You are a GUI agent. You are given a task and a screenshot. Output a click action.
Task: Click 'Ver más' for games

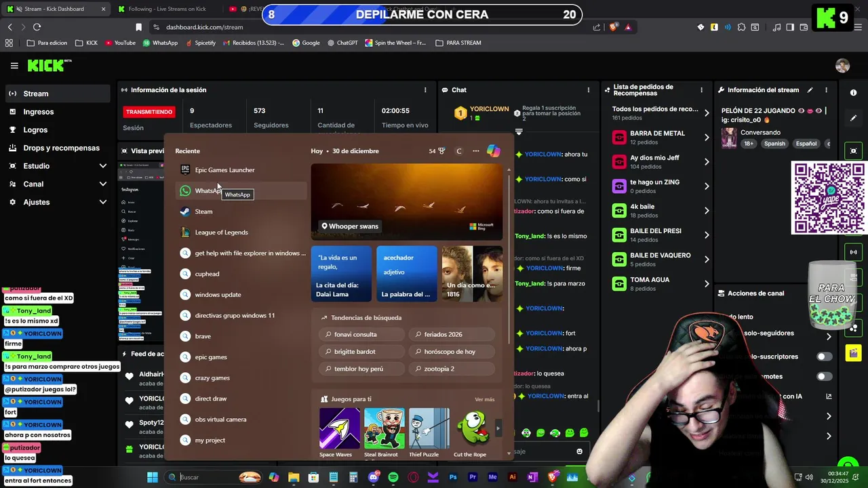[x=485, y=399]
